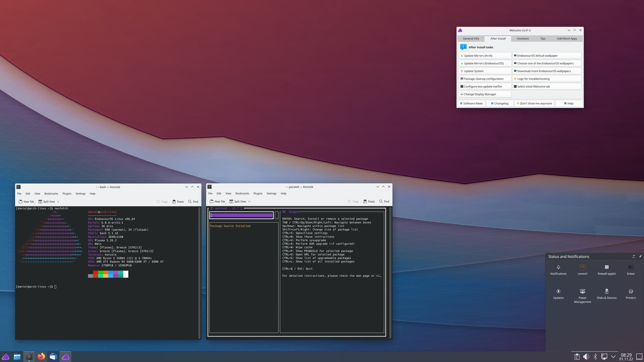Image resolution: width=644 pixels, height=362 pixels.
Task: Open File menu in bash Konsole window
Action: 19,194
